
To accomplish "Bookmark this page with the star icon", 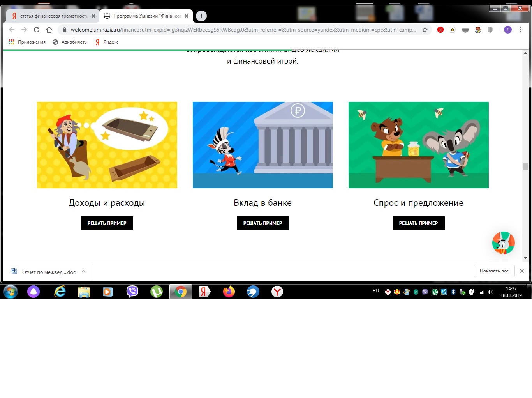I will tap(425, 30).
